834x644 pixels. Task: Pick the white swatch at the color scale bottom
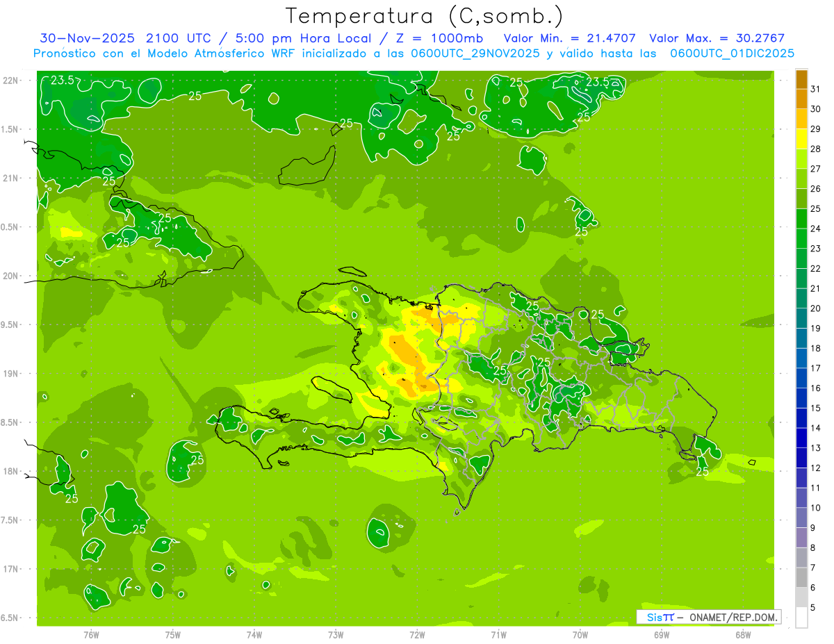pos(801,618)
